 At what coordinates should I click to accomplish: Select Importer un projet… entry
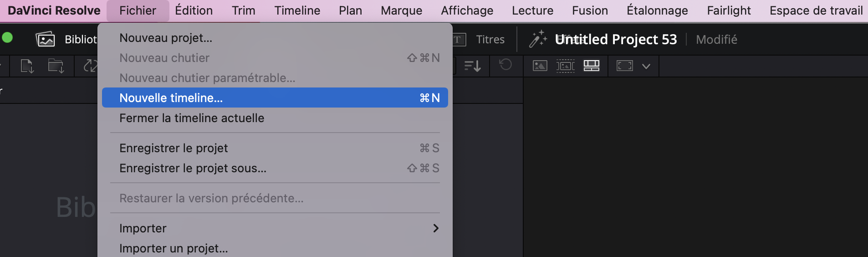[x=174, y=248]
